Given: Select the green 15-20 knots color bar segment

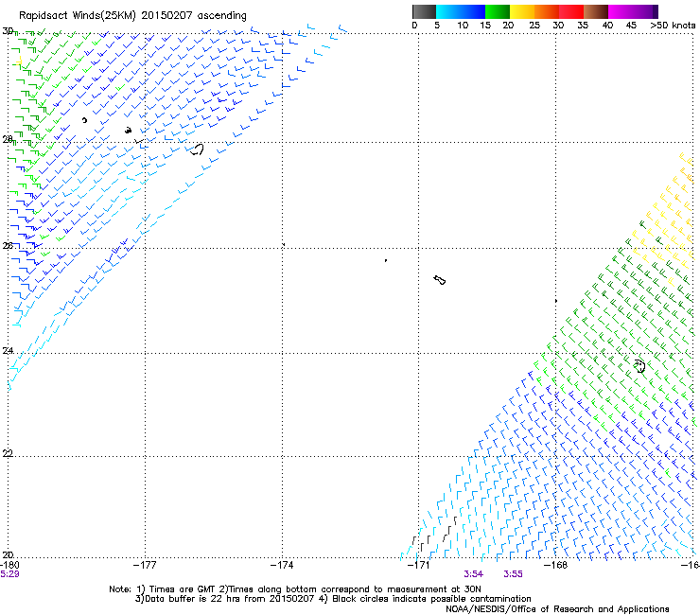Looking at the screenshot, I should (498, 11).
